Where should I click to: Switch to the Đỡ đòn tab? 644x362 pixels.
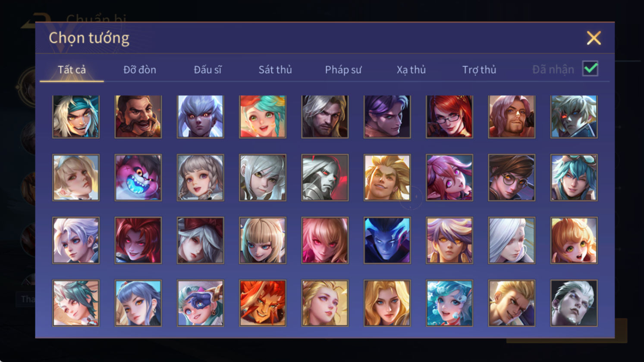click(x=140, y=69)
